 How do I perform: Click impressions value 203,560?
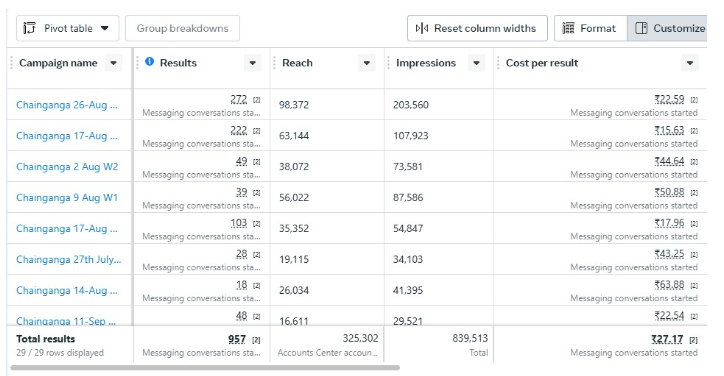(410, 105)
